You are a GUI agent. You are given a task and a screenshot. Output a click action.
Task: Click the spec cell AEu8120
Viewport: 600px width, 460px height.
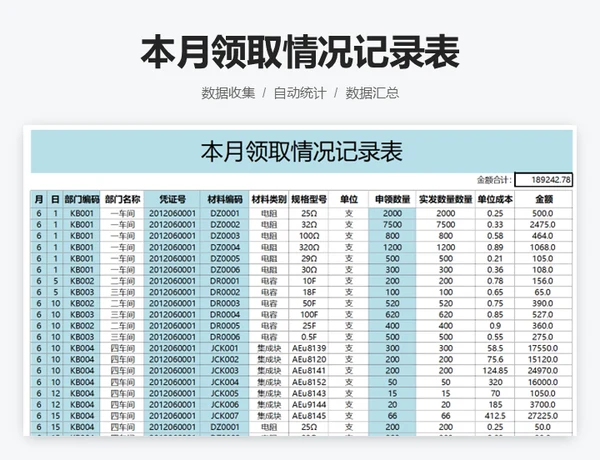coord(309,359)
